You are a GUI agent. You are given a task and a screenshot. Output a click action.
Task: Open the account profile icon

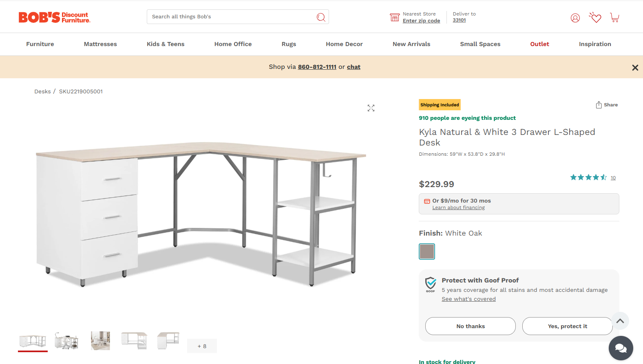[x=575, y=18]
